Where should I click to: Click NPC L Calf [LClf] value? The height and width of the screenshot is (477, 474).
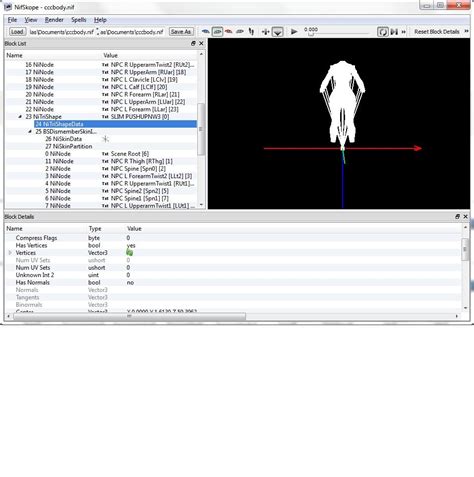pyautogui.click(x=139, y=87)
